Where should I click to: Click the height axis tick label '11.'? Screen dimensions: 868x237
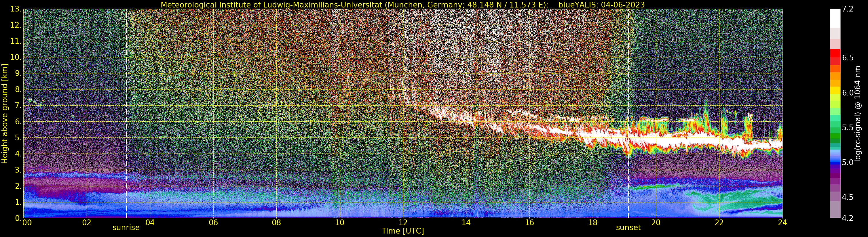click(16, 41)
